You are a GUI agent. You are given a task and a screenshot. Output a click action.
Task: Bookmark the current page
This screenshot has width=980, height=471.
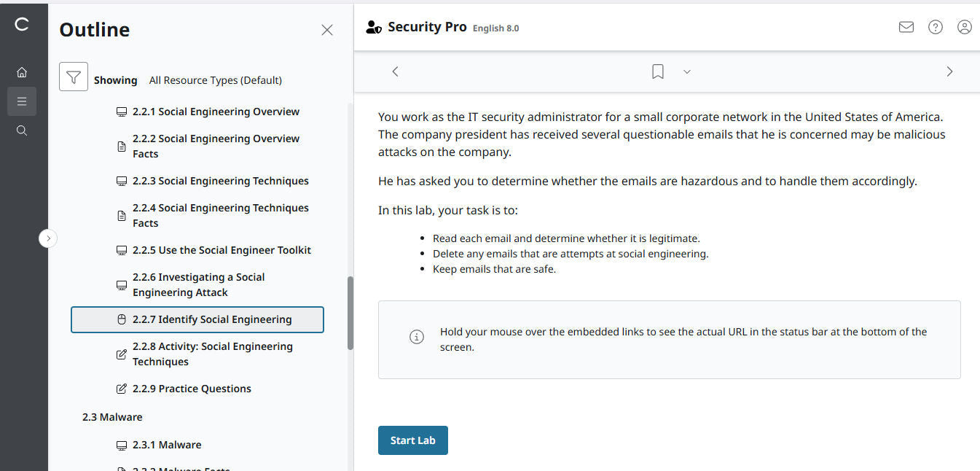point(657,71)
